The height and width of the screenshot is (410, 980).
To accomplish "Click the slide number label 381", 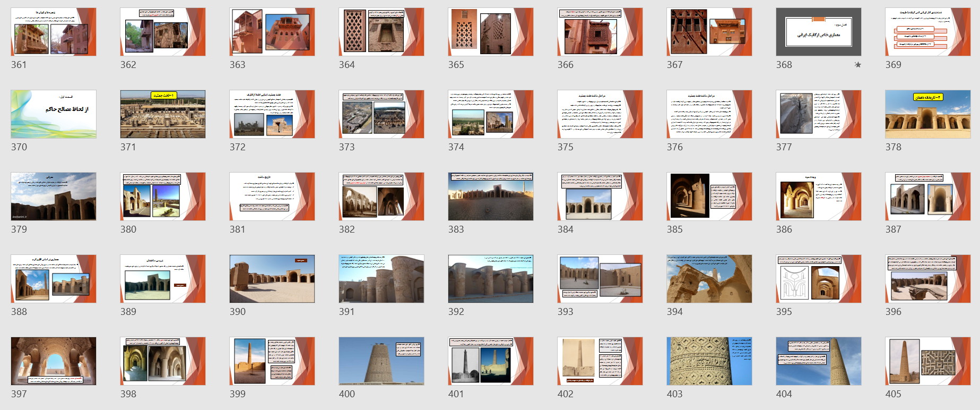I will [x=237, y=229].
